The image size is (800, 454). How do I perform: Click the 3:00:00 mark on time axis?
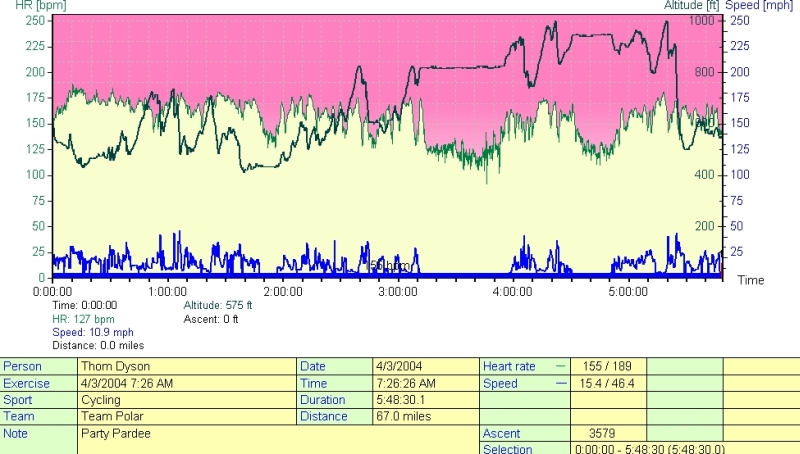coord(398,291)
